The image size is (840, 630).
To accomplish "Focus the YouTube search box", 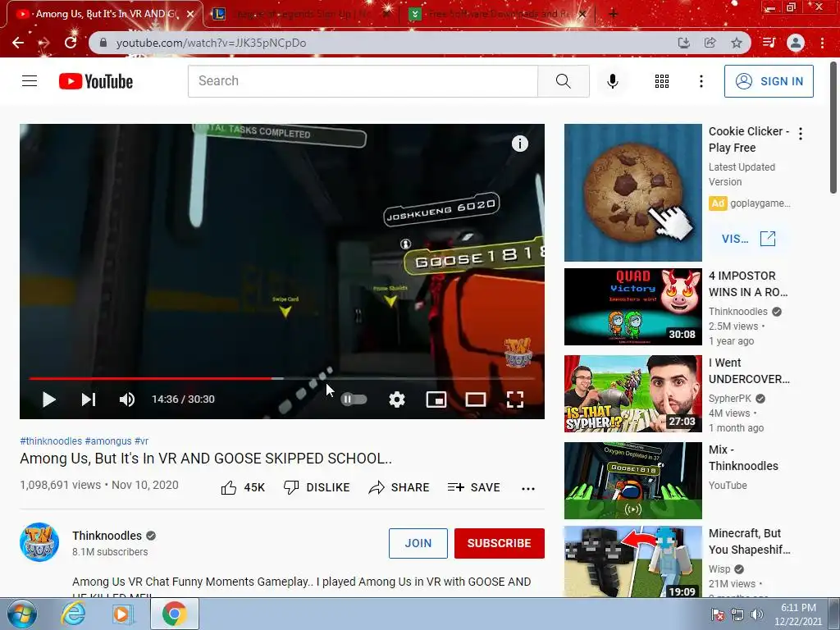I will coord(363,81).
